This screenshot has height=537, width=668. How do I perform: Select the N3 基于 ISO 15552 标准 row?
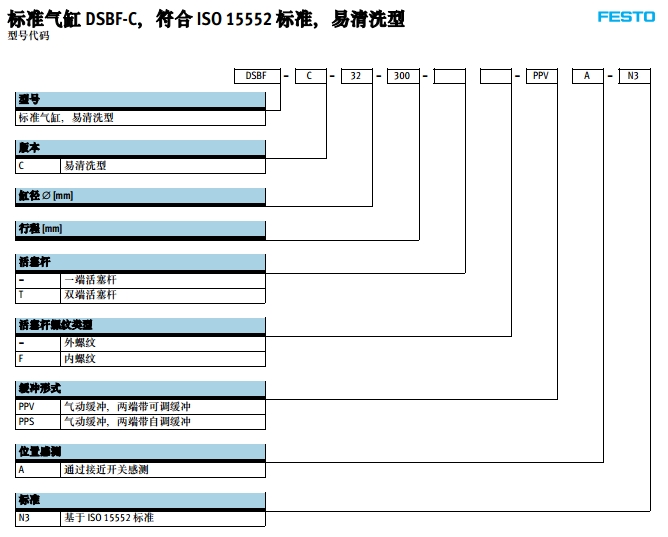141,518
